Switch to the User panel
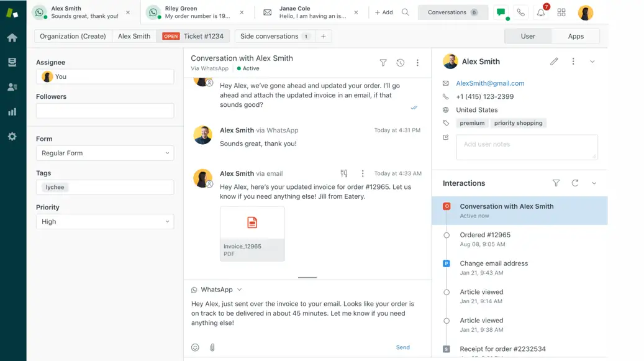The width and height of the screenshot is (644, 361). 528,36
